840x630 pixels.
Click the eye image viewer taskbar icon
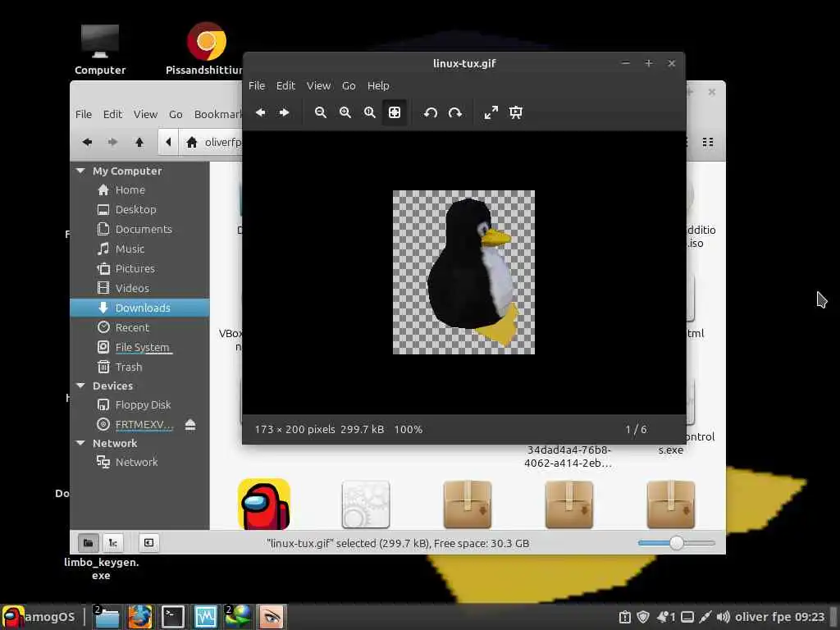click(271, 617)
